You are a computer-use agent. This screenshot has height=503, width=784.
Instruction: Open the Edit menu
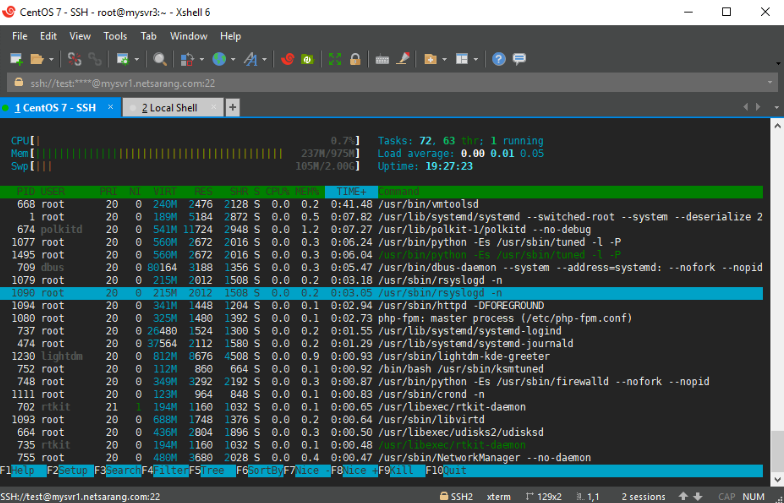(48, 36)
